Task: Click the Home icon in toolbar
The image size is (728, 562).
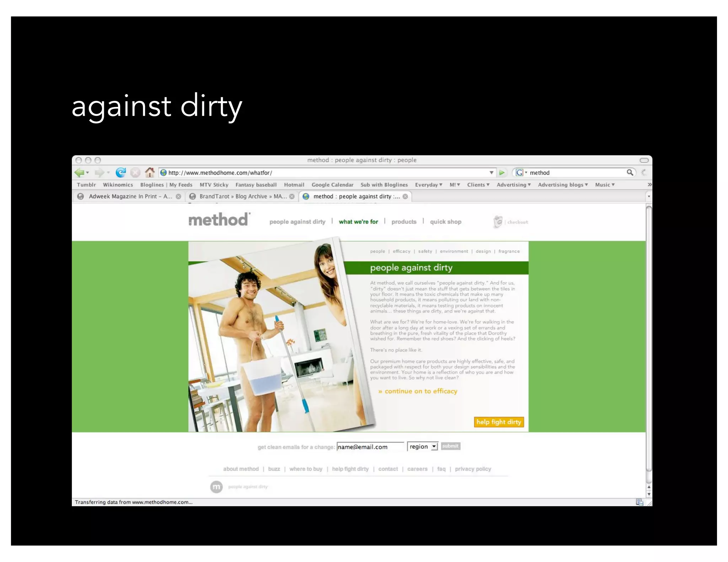Action: coord(150,172)
